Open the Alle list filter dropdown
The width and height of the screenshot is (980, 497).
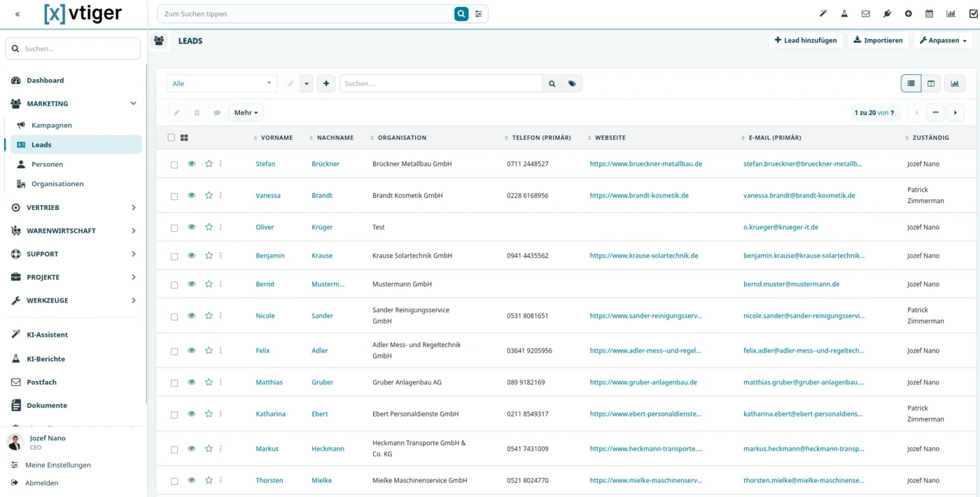[x=222, y=83]
